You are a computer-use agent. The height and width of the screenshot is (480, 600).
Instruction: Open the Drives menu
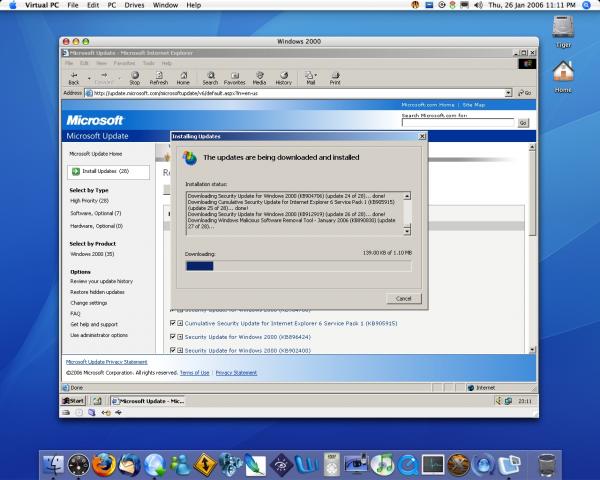click(x=134, y=5)
